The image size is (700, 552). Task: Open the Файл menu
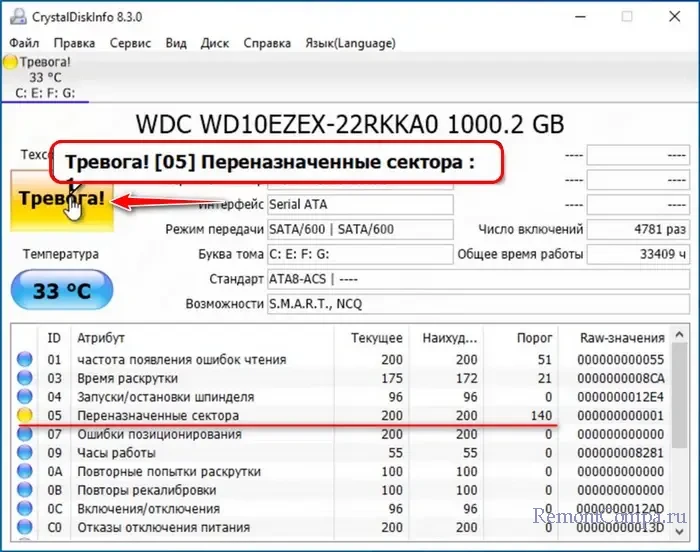pos(25,43)
